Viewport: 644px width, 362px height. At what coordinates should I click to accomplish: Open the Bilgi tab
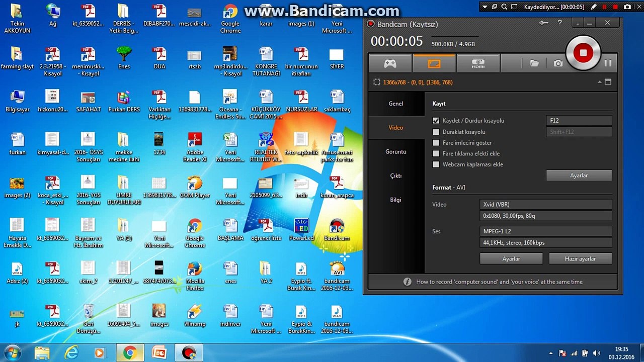point(396,200)
